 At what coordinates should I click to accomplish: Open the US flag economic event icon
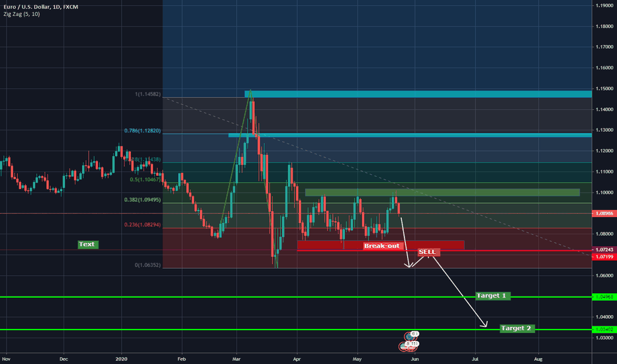(405, 346)
